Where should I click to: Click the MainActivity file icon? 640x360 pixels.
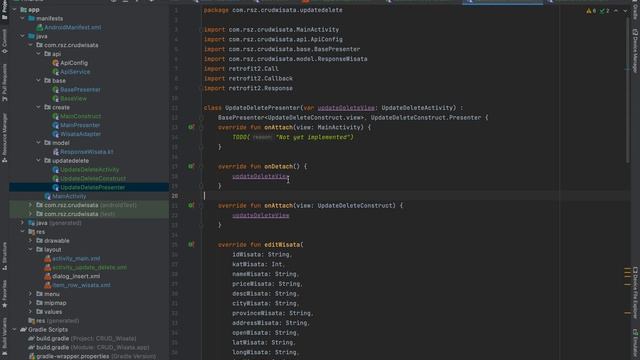pos(48,196)
